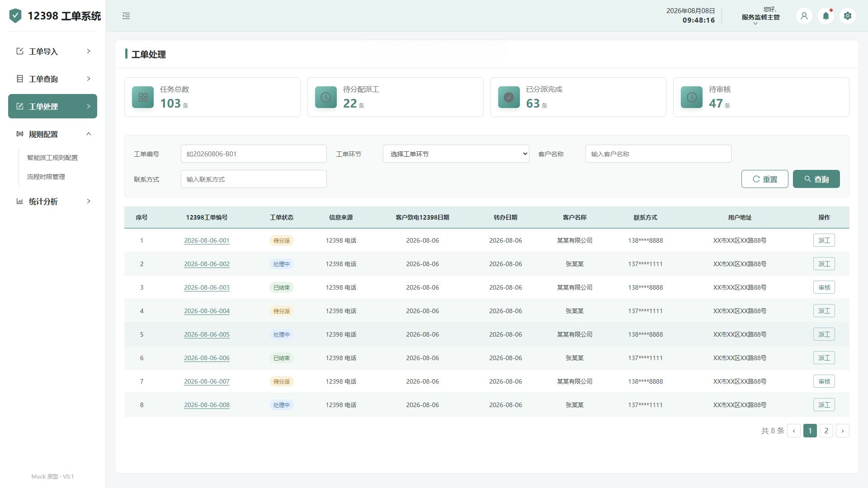The width and height of the screenshot is (868, 488).
Task: Click the 用户地址 column header
Action: (740, 217)
